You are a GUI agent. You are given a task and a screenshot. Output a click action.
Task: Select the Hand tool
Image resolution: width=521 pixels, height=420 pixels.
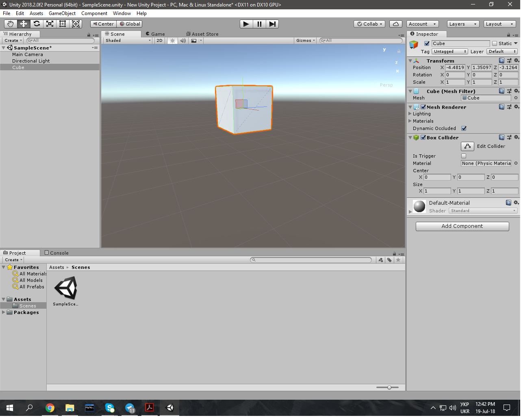[10, 24]
